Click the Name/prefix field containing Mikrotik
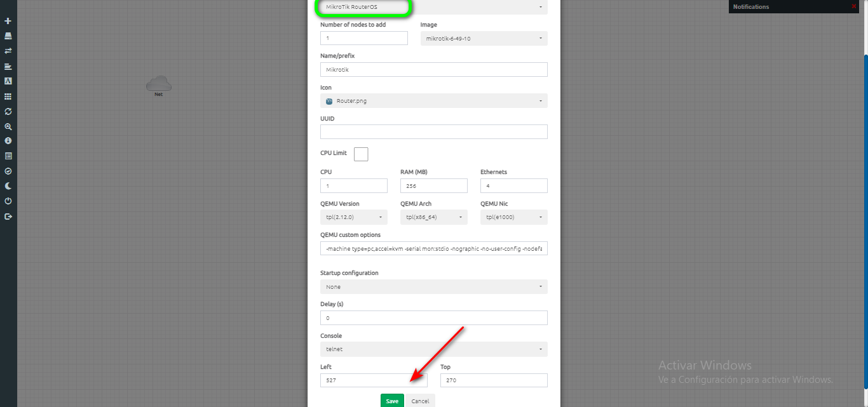Image resolution: width=868 pixels, height=407 pixels. pos(434,69)
